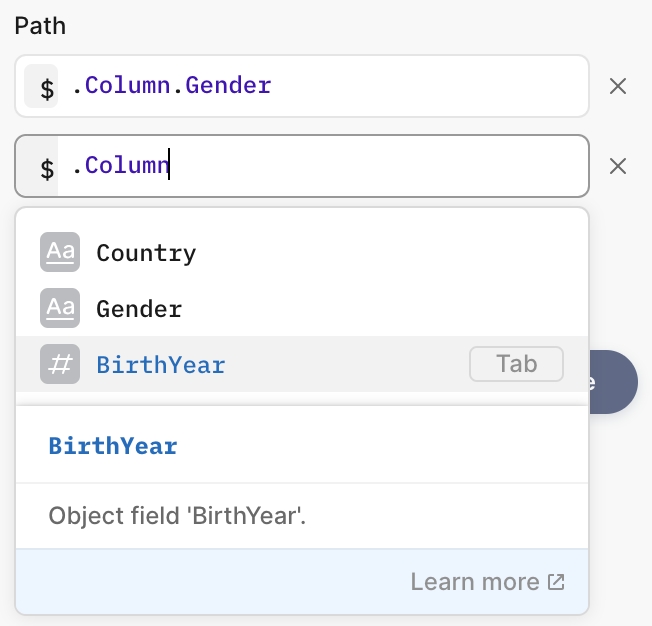The height and width of the screenshot is (626, 652).
Task: Remove the second .Column path entry
Action: coord(618,166)
